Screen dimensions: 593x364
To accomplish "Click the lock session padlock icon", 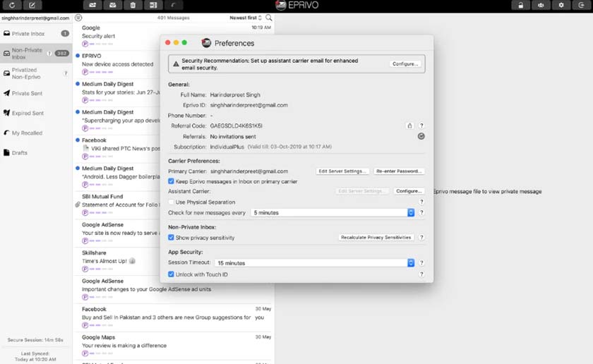I will tap(521, 6).
